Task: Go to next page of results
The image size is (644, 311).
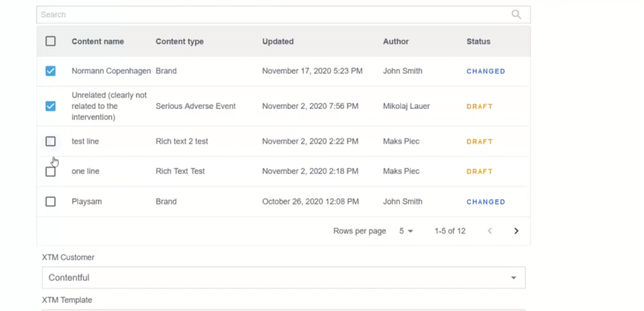Action: coord(516,231)
